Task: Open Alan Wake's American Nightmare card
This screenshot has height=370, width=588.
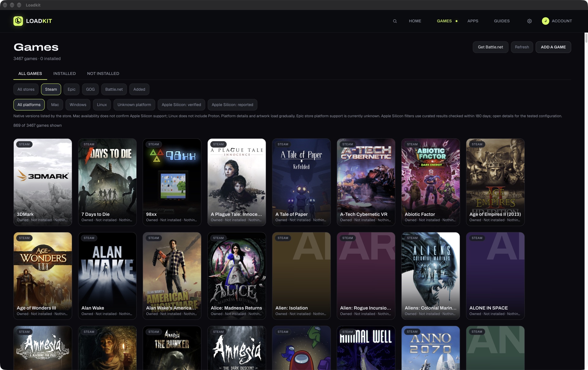Action: point(172,276)
